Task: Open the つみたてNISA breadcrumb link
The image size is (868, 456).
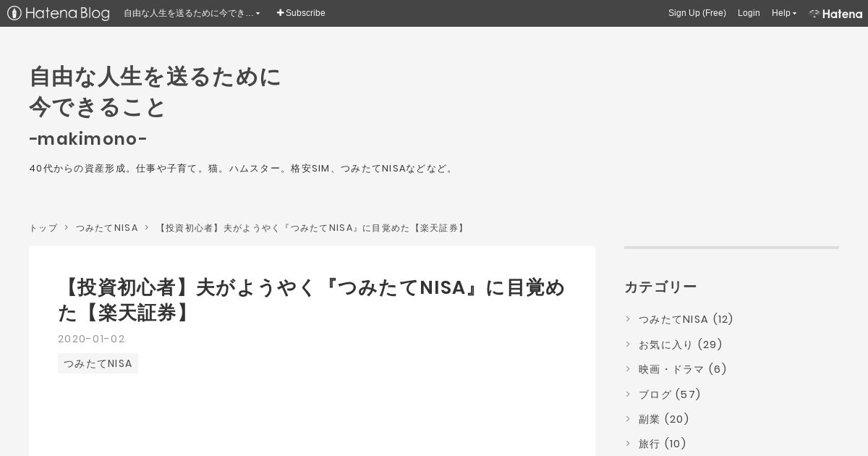Action: pos(107,228)
